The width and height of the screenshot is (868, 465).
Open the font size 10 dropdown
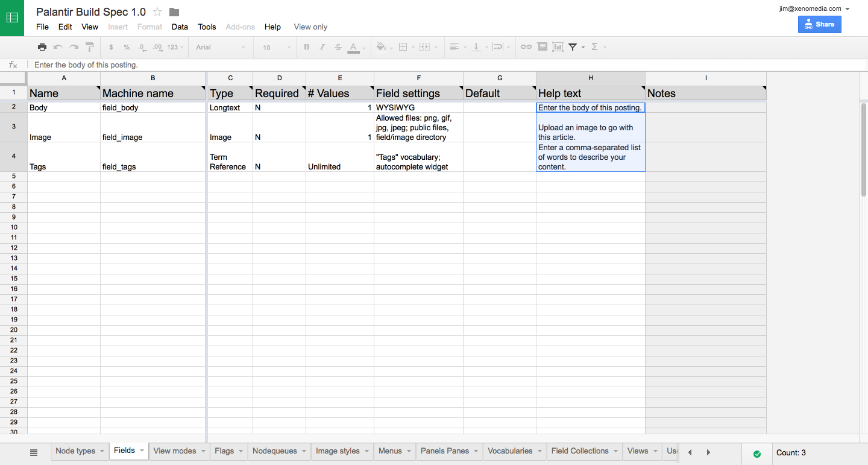click(x=276, y=47)
